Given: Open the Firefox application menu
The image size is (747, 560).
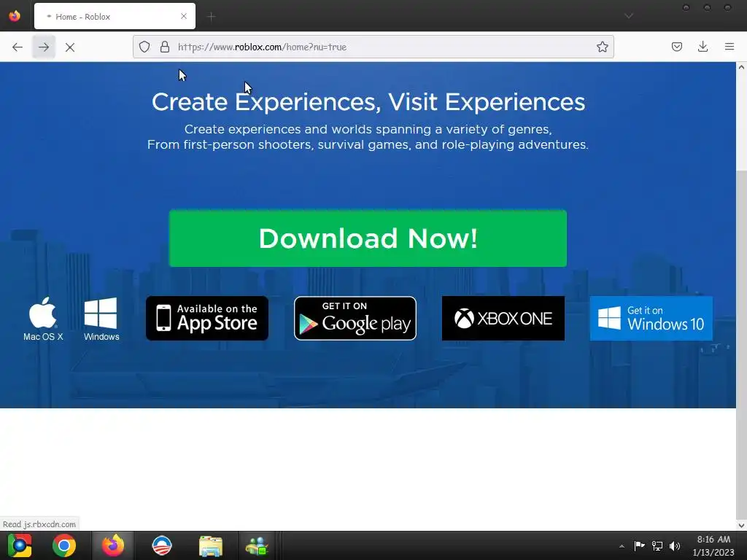Looking at the screenshot, I should click(x=729, y=47).
